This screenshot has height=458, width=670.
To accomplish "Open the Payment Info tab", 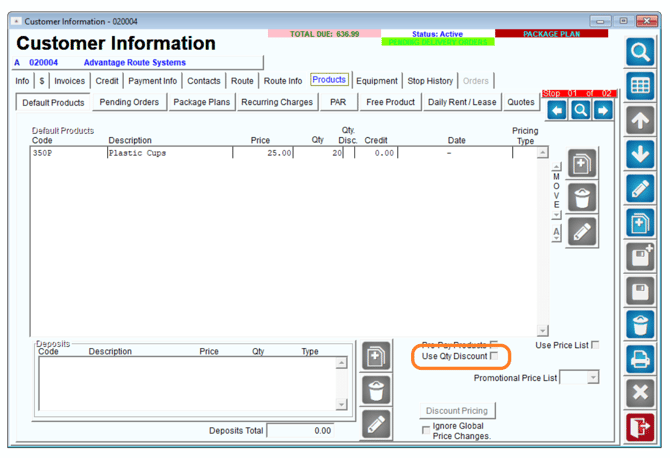I will tap(153, 81).
